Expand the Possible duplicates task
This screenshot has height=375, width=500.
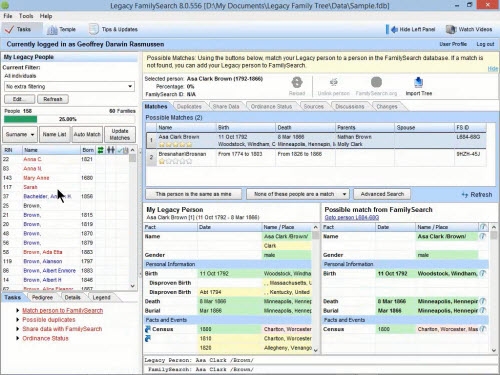(17, 320)
